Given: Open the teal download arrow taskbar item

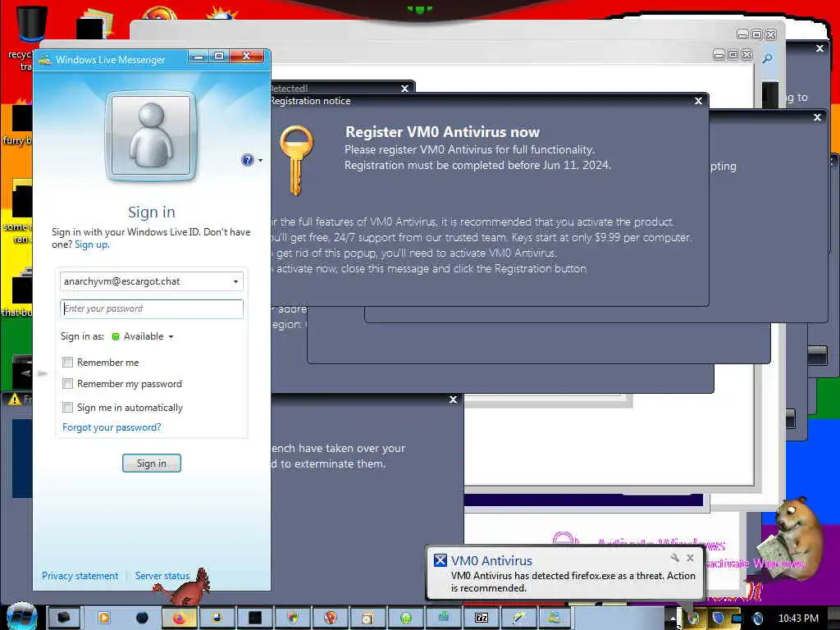Looking at the screenshot, I should 444,619.
